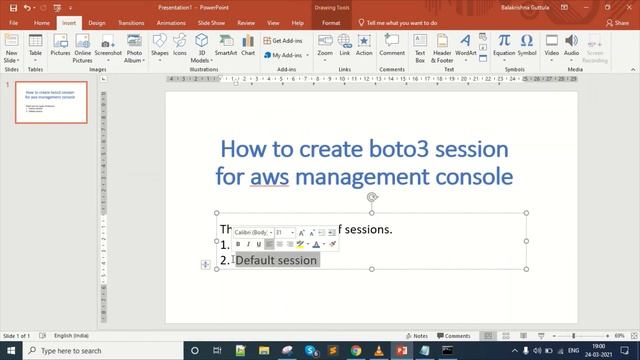Viewport: 640px width, 360px height.
Task: Pick the font color button in the mini toolbar
Action: point(316,244)
